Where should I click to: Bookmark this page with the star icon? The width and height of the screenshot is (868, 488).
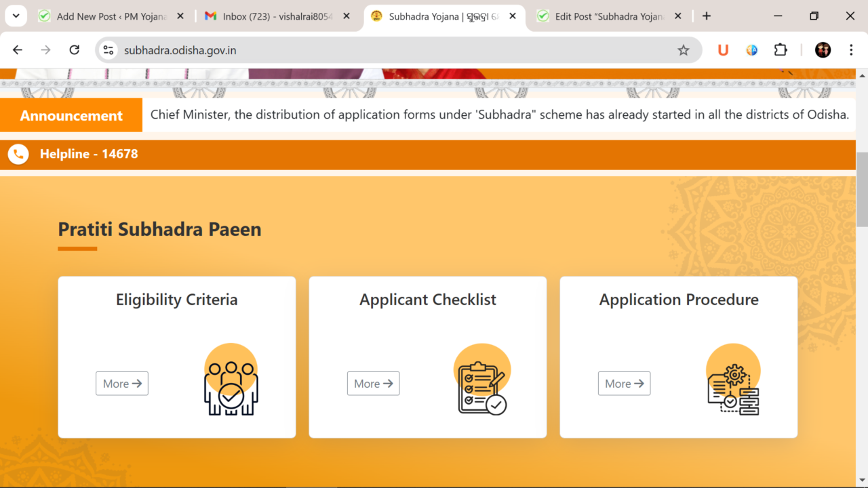683,50
